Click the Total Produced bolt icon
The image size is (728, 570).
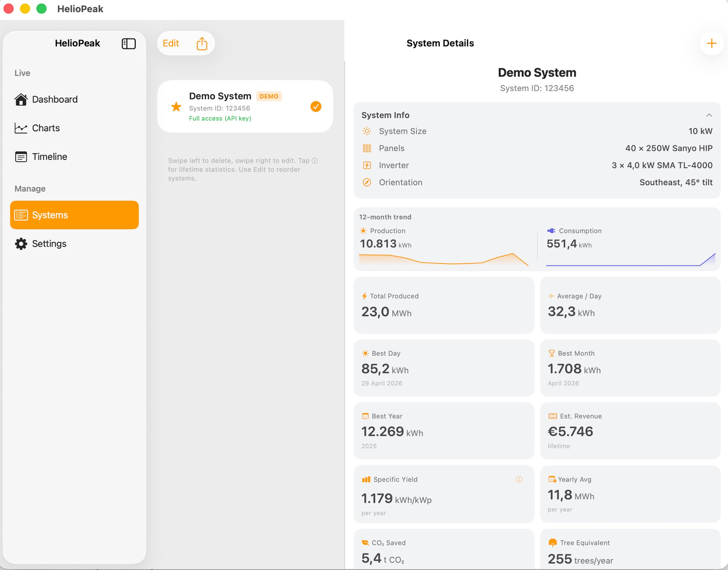tap(365, 296)
